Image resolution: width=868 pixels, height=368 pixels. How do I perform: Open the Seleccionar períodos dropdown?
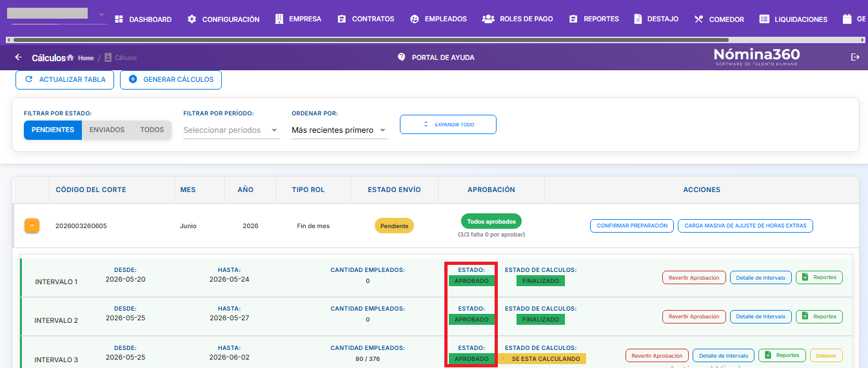click(231, 130)
